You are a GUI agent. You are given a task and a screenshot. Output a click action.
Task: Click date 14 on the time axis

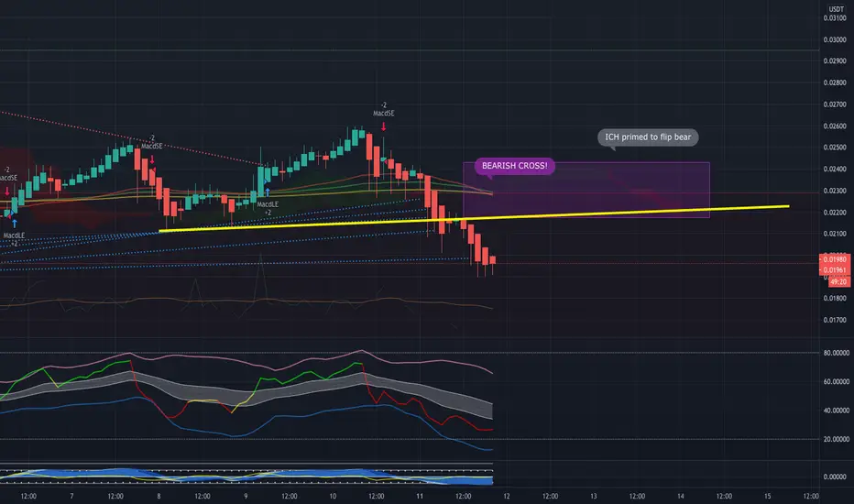[681, 497]
